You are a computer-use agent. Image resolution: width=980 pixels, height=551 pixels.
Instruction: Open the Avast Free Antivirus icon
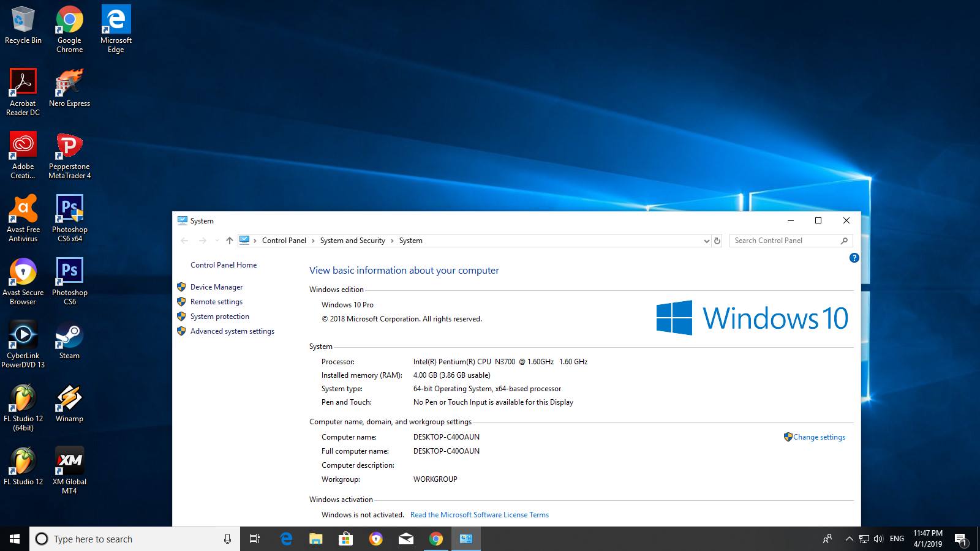click(23, 219)
